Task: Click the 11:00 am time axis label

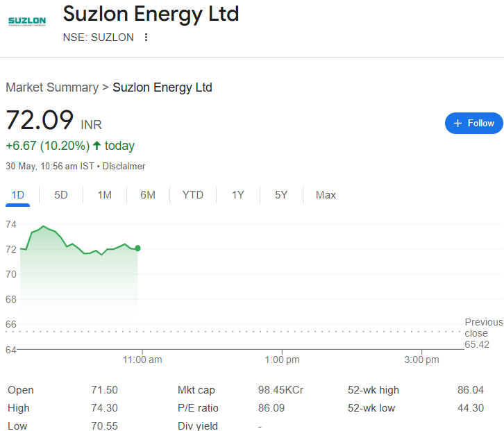Action: [142, 360]
